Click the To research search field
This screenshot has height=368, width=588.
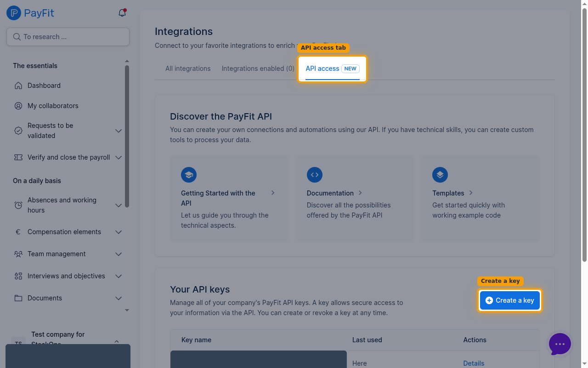tap(68, 37)
